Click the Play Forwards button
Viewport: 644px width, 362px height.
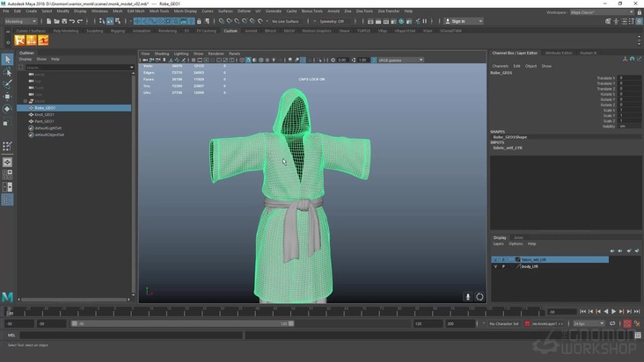coord(613,312)
